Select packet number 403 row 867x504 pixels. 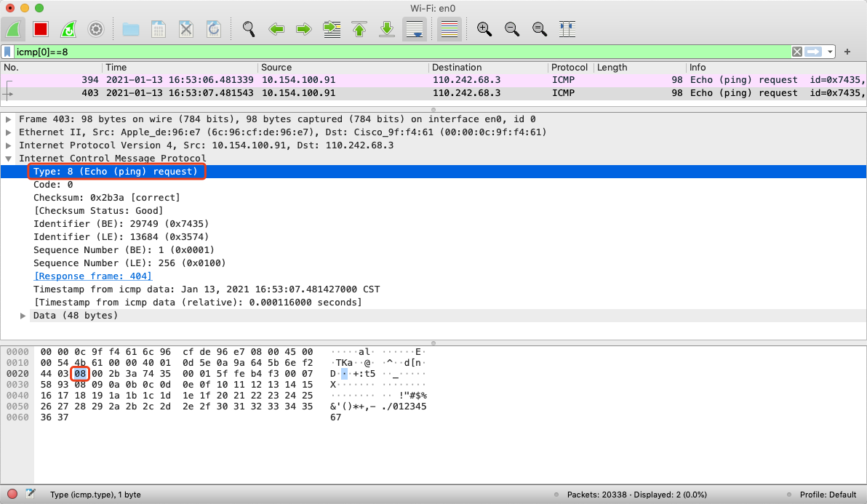pos(433,93)
